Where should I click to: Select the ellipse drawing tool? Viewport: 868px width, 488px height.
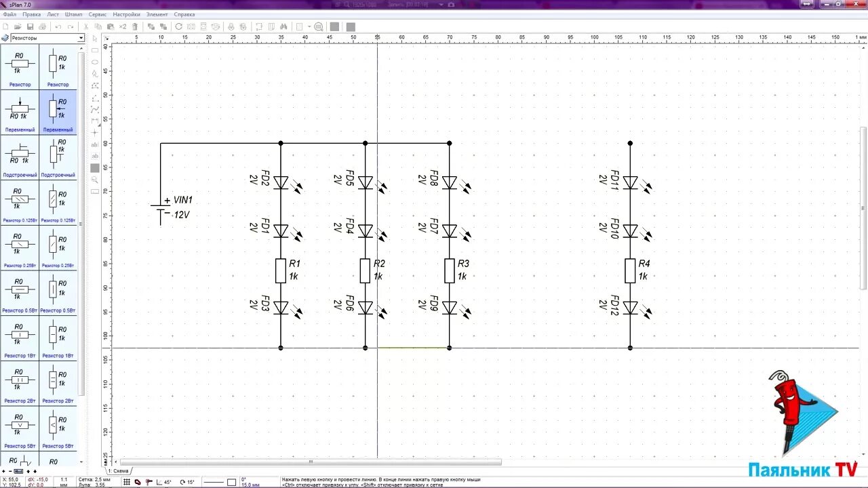tap(95, 62)
